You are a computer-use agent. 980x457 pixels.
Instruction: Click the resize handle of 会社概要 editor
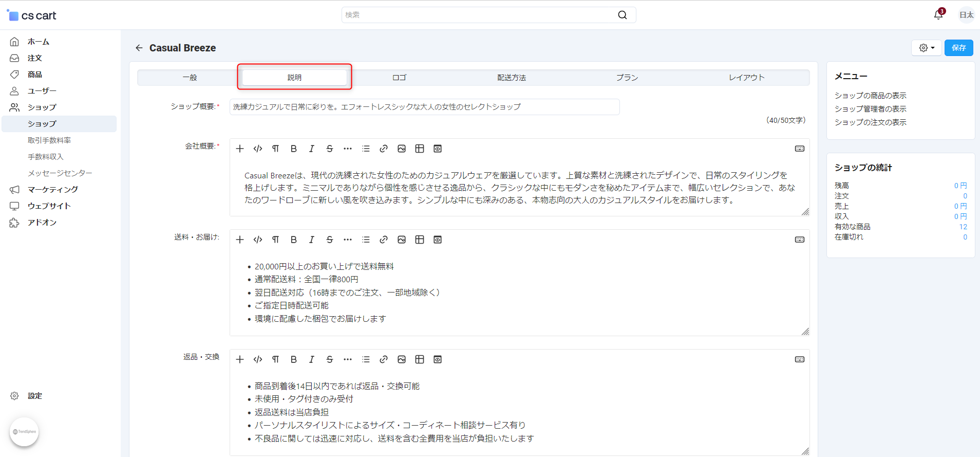[x=805, y=212]
